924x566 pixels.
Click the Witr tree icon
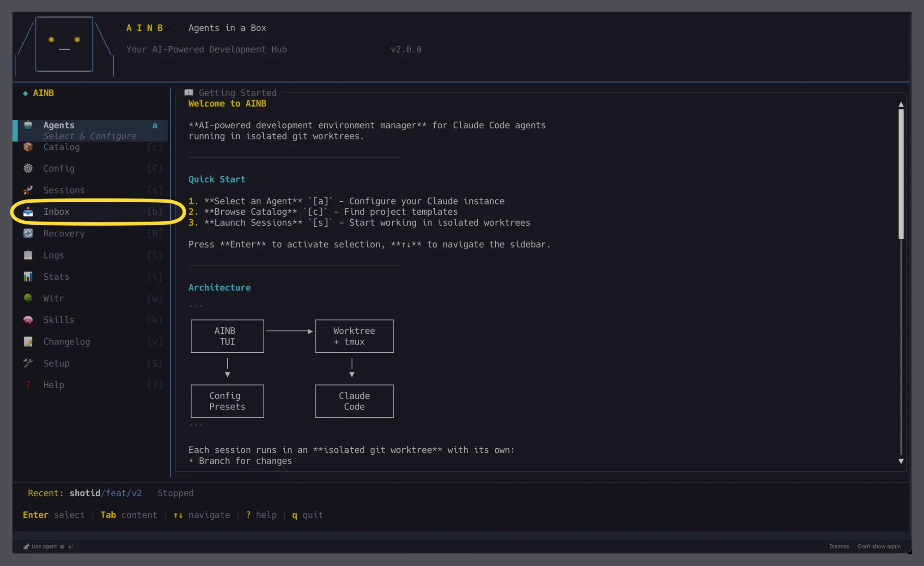click(28, 298)
